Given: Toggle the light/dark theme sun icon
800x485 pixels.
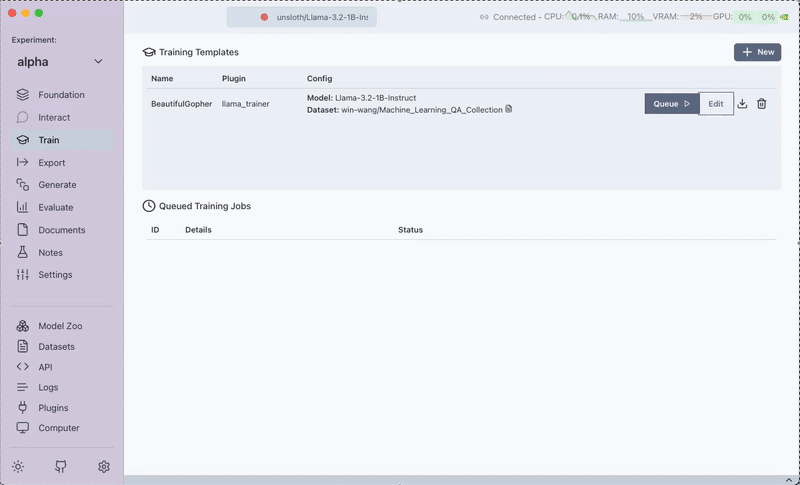Looking at the screenshot, I should coord(18,467).
